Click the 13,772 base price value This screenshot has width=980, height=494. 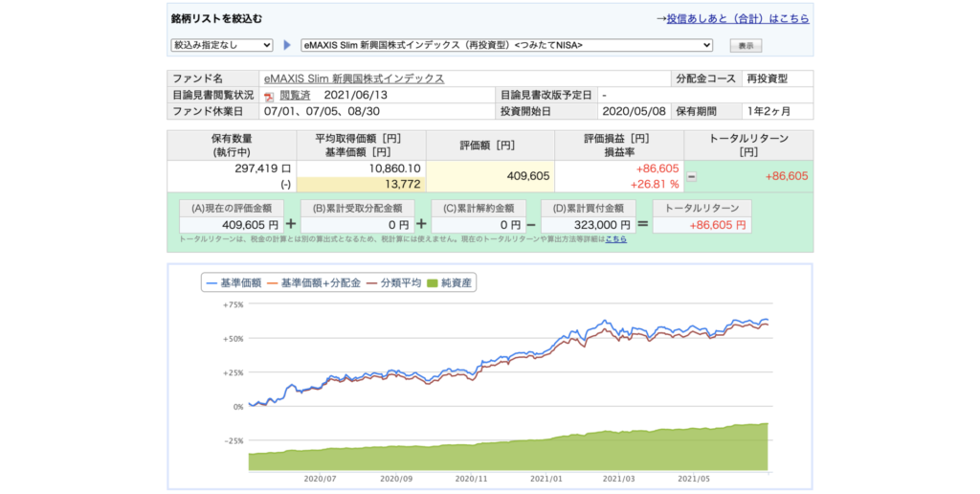pyautogui.click(x=403, y=185)
